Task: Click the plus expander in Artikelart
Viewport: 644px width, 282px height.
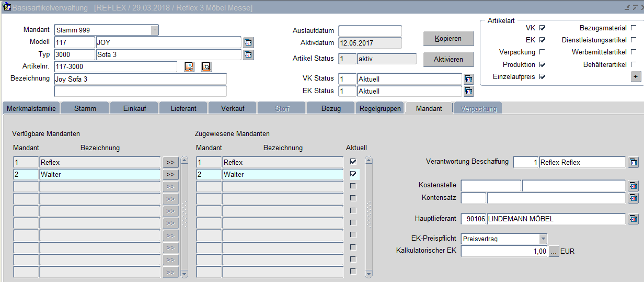Action: (636, 76)
